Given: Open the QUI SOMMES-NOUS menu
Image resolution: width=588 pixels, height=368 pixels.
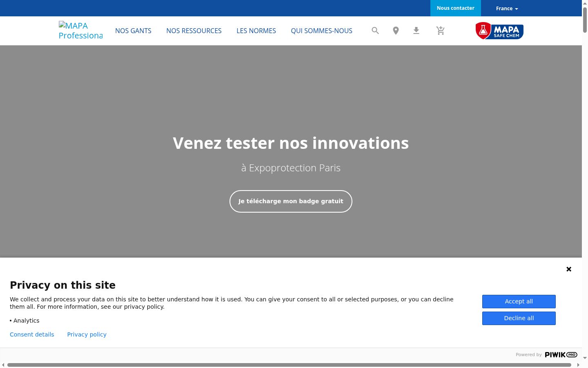Looking at the screenshot, I should [322, 31].
